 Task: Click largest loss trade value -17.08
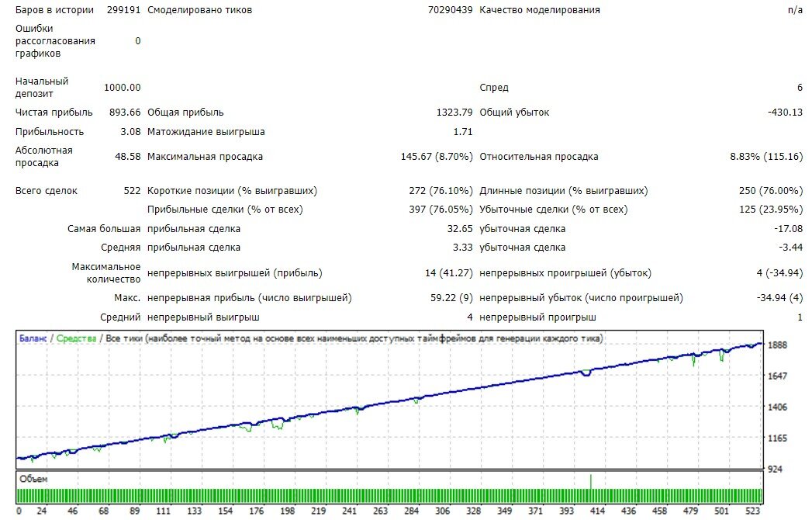point(788,229)
